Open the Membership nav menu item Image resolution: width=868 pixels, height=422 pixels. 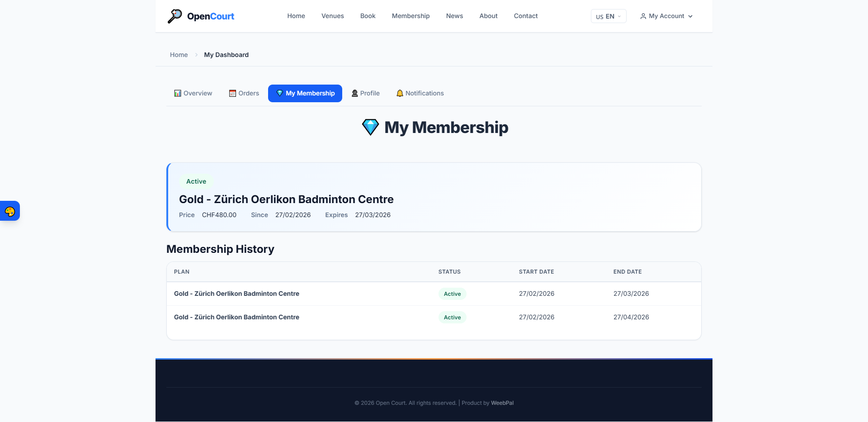coord(410,16)
